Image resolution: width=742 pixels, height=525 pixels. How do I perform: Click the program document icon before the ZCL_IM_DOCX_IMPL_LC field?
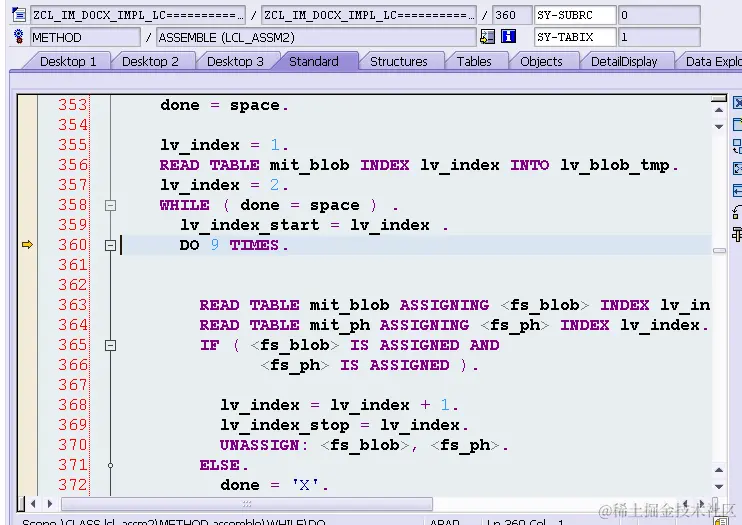(x=19, y=14)
